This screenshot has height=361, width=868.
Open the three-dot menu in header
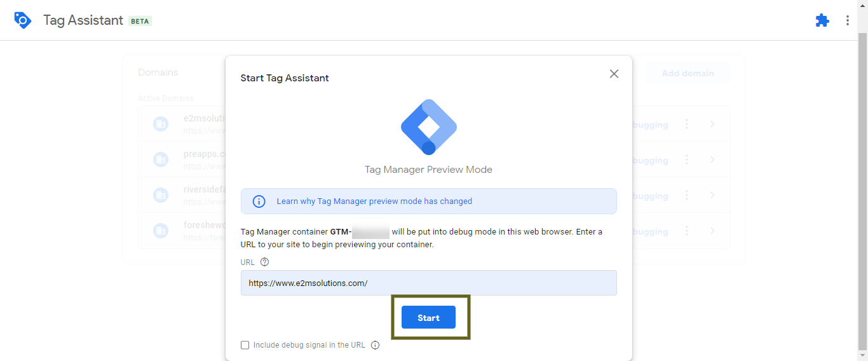tap(847, 20)
